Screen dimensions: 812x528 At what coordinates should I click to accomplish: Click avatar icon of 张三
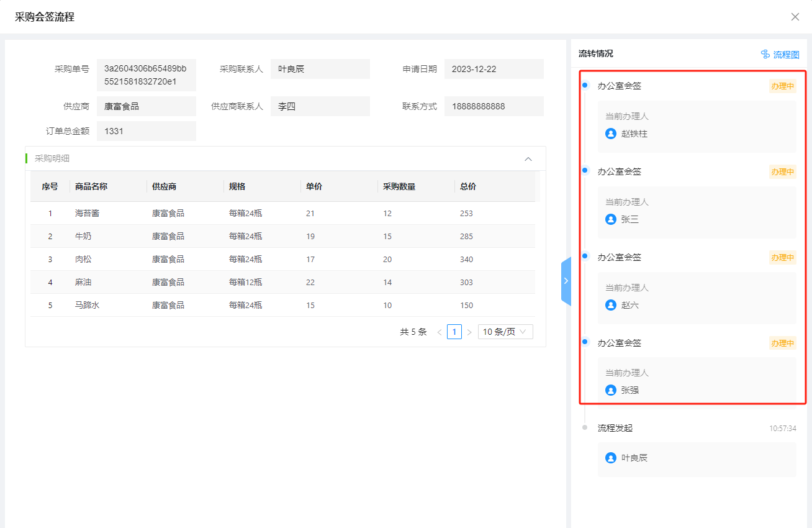(x=611, y=219)
